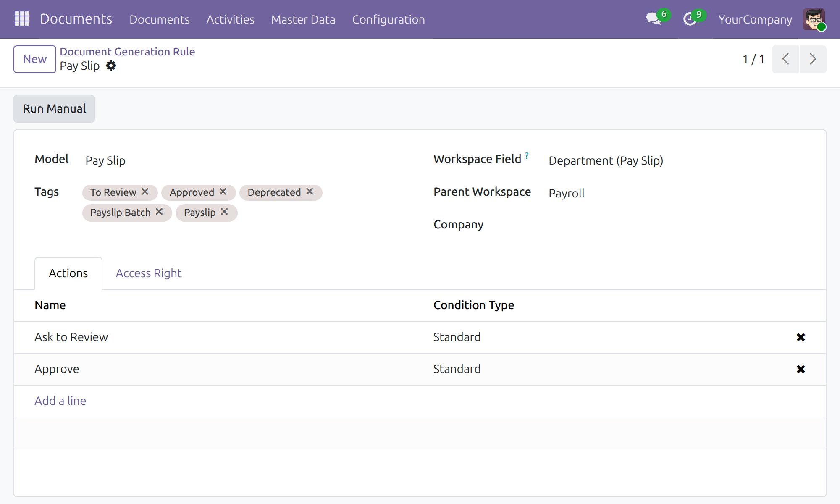Open the Documents menu
This screenshot has height=504, width=840.
point(160,19)
